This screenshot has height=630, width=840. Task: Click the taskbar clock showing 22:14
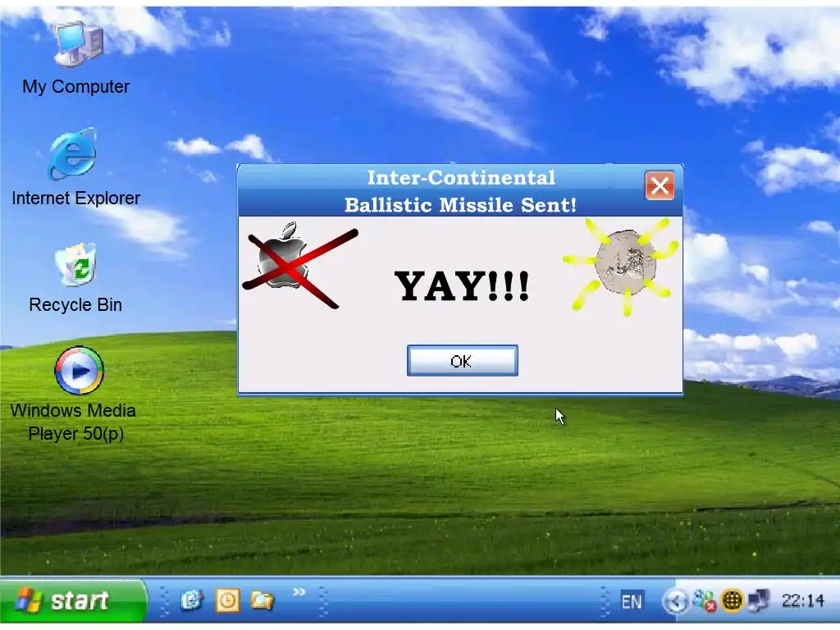coord(802,600)
